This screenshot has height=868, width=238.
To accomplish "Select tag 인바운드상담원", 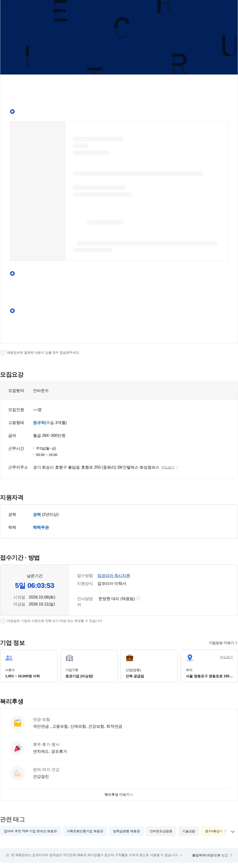I will (161, 831).
